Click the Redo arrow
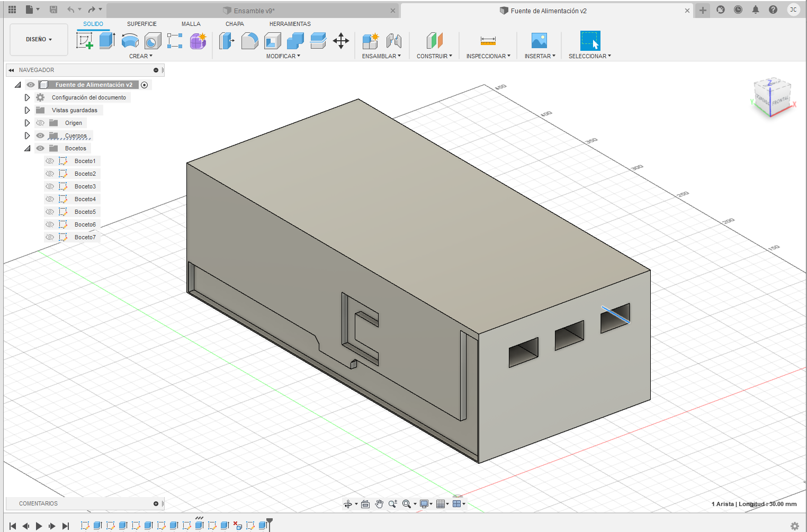The height and width of the screenshot is (532, 807). click(x=92, y=10)
